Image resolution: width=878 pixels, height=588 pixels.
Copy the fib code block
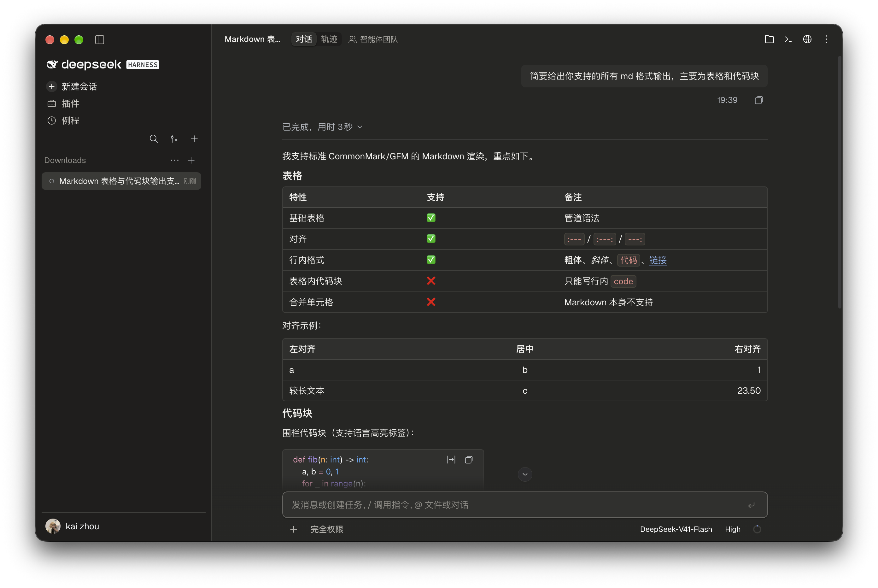pos(469,460)
